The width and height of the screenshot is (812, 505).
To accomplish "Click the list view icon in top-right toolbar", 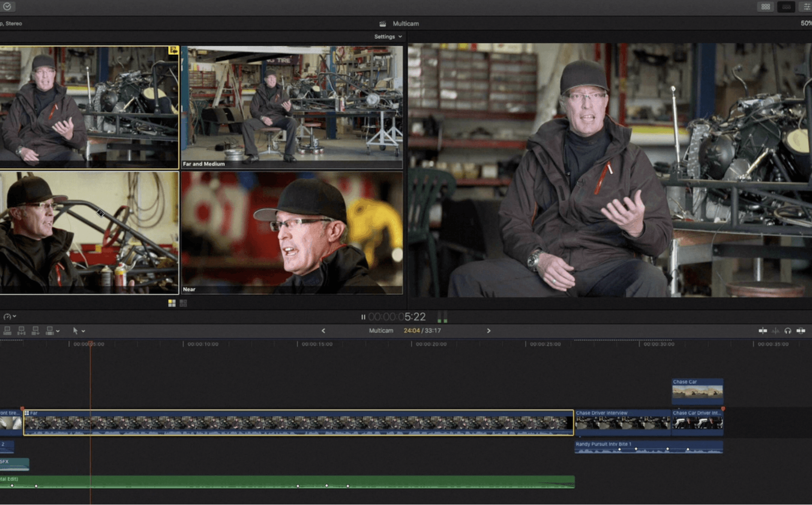I will click(x=786, y=7).
